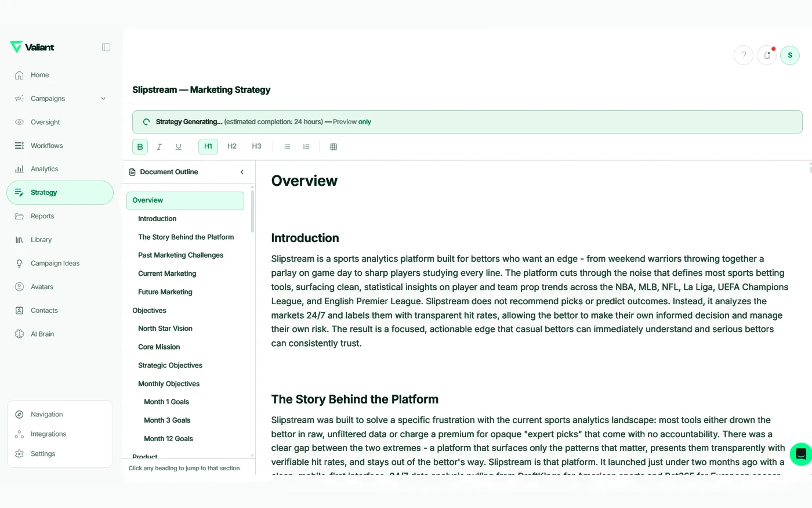Click the Document Outline file icon
The height and width of the screenshot is (508, 812).
132,172
